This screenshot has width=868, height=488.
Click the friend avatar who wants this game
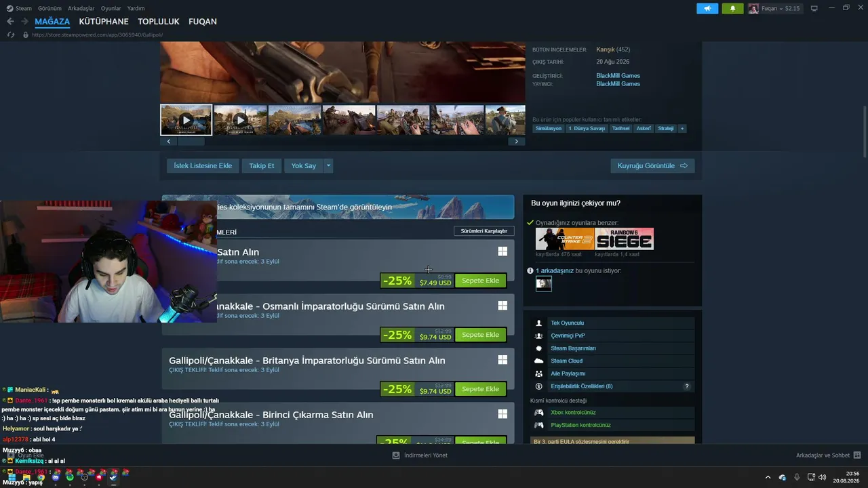544,284
